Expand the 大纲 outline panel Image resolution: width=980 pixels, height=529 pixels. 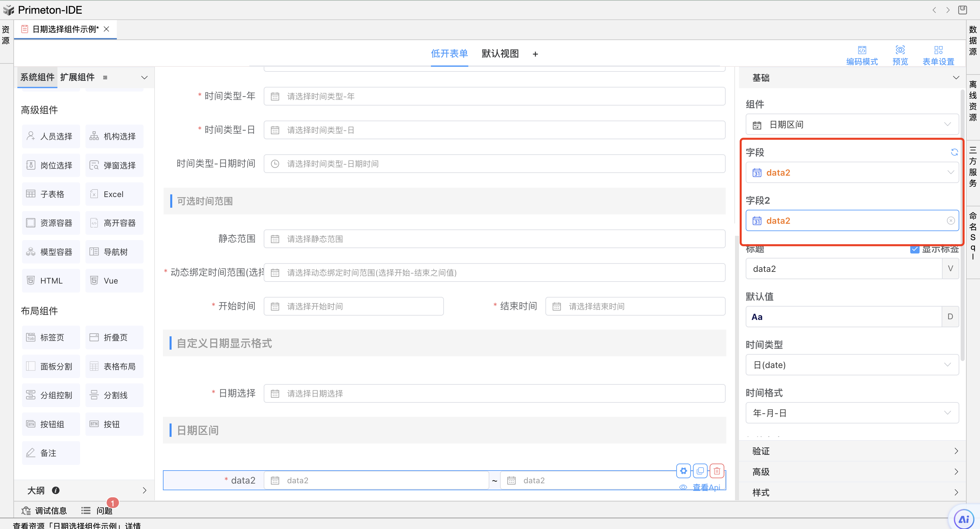click(x=144, y=491)
